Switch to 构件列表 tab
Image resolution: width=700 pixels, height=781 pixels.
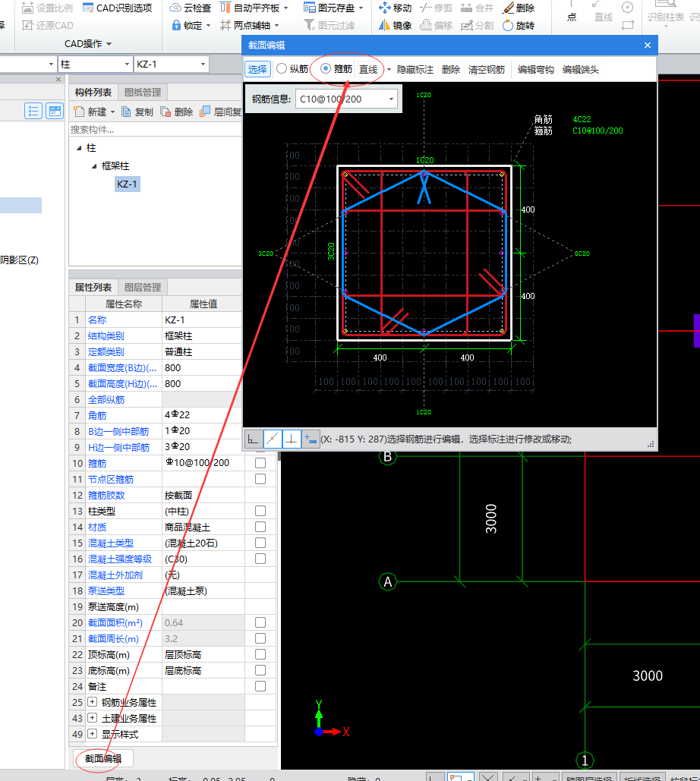pyautogui.click(x=93, y=92)
